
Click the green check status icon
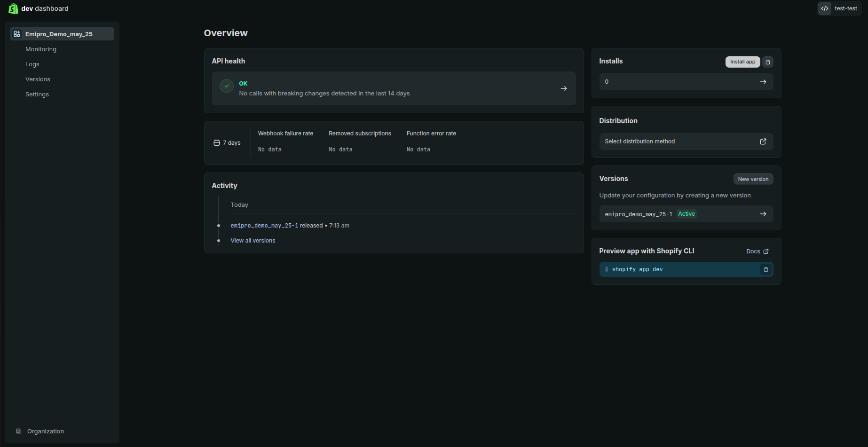(x=227, y=86)
